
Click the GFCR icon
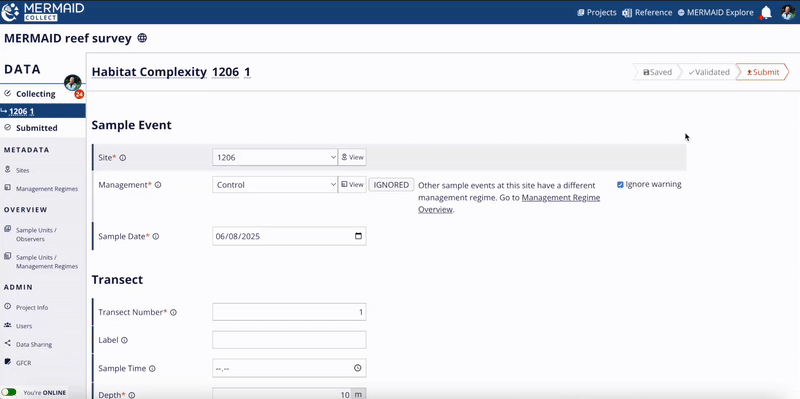pos(7,362)
